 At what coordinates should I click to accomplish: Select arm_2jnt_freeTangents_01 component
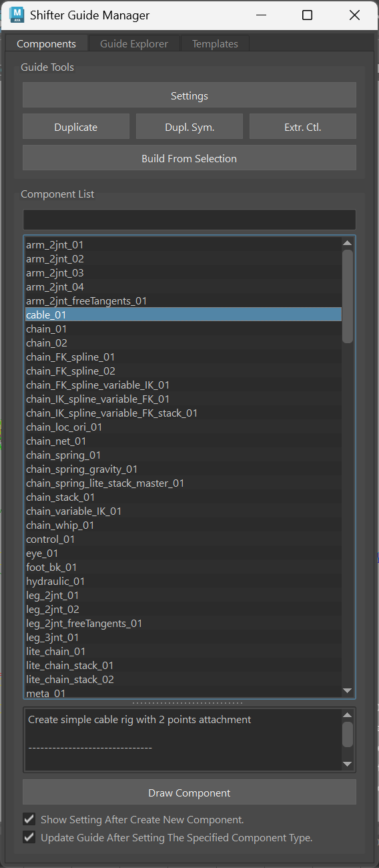pos(183,301)
